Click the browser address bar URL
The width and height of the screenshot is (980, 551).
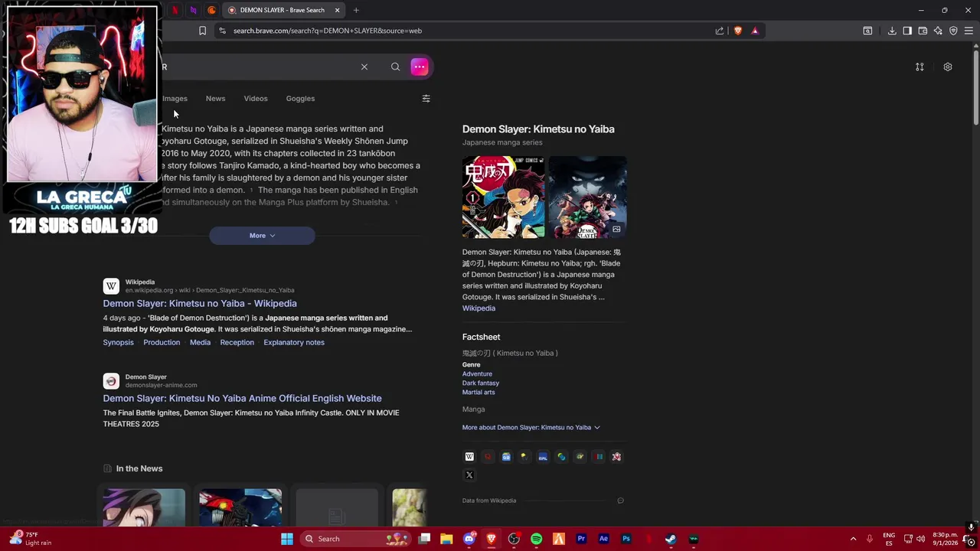328,31
